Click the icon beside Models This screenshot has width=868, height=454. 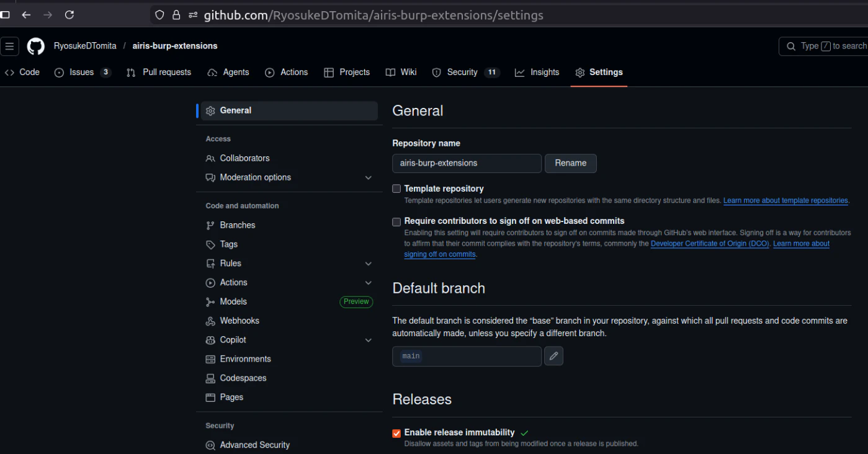(x=210, y=302)
